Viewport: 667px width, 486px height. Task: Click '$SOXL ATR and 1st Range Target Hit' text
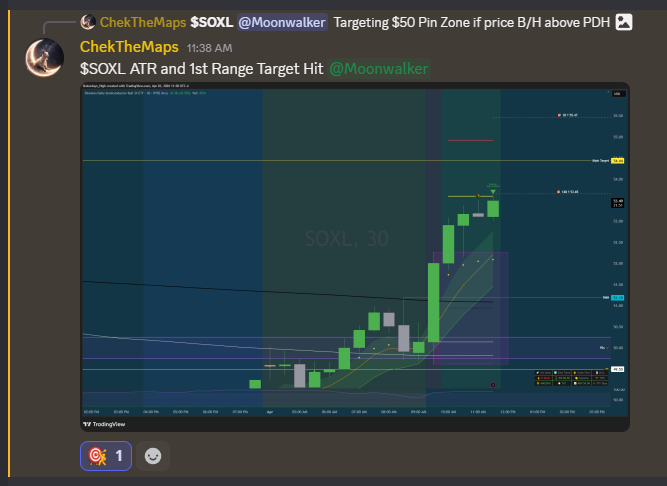coord(202,69)
